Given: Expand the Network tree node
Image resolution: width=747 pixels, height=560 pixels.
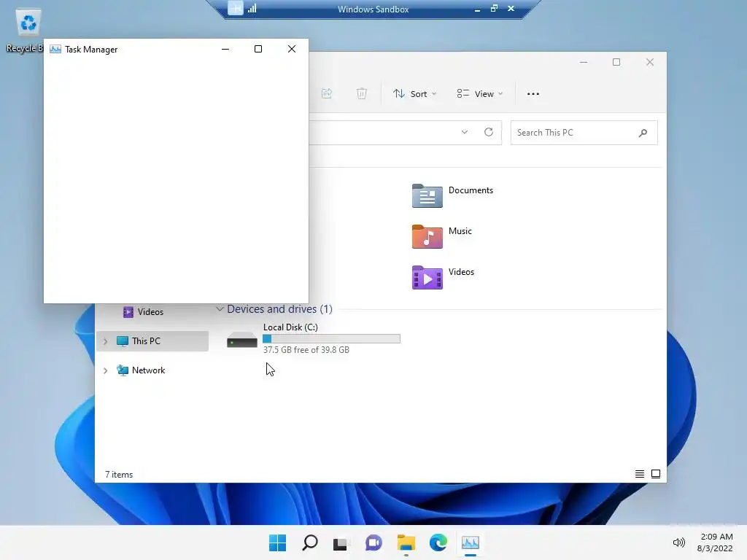Looking at the screenshot, I should [105, 370].
